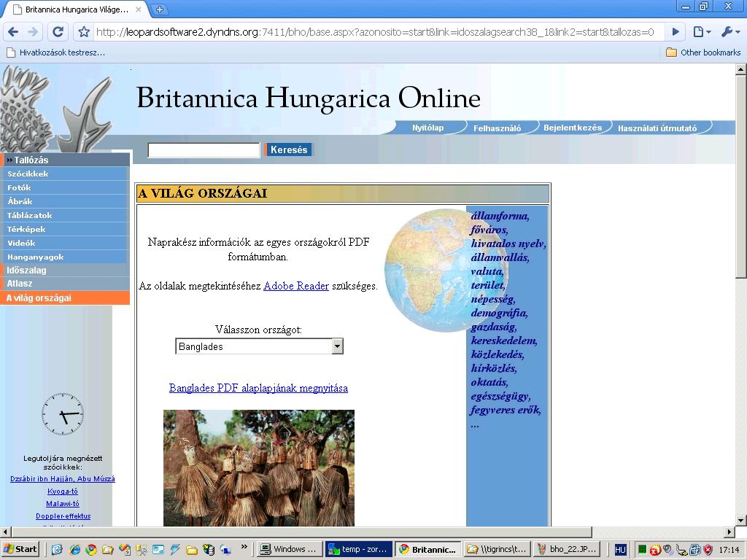Screen dimensions: 747x560
Task: Open Atlasz in the sidebar
Action: [65, 284]
